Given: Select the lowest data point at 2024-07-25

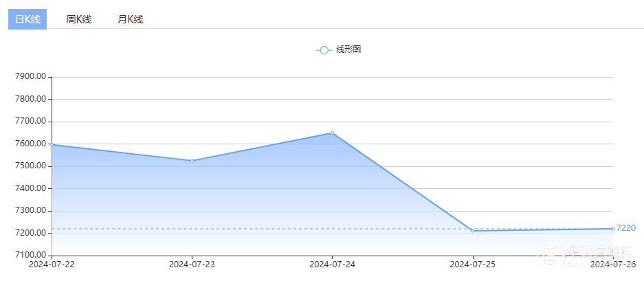Looking at the screenshot, I should pyautogui.click(x=473, y=231).
